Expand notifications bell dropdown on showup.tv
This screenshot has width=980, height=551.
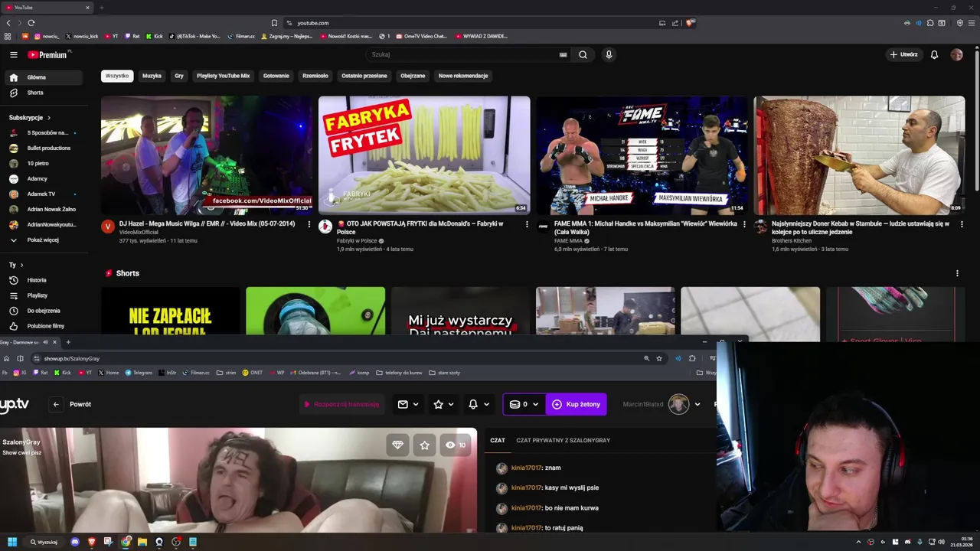click(479, 404)
